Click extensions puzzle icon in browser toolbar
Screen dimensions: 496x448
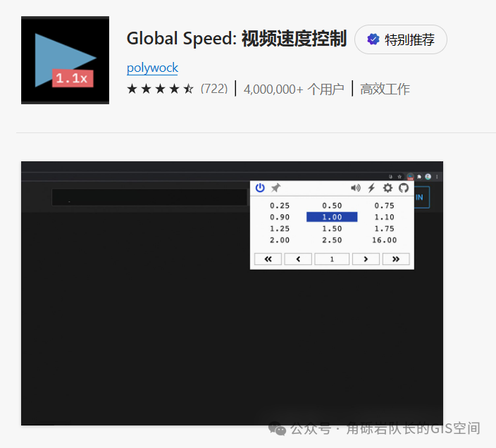419,177
